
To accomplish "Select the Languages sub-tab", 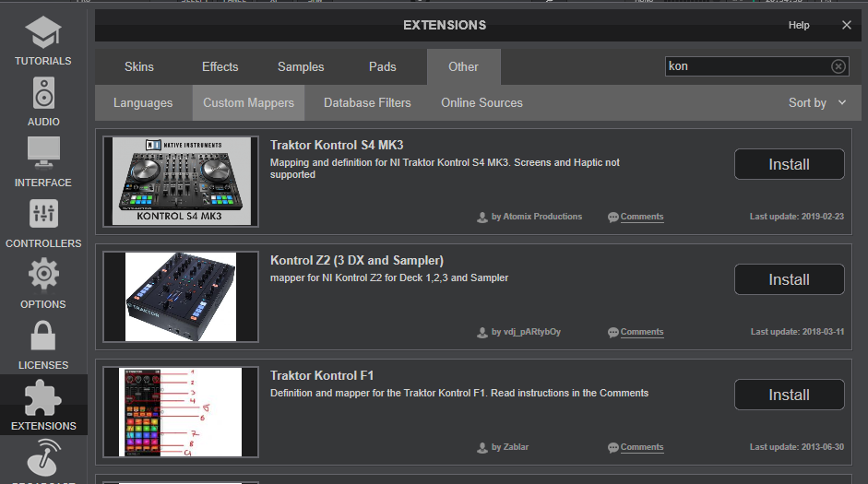I will pos(143,103).
